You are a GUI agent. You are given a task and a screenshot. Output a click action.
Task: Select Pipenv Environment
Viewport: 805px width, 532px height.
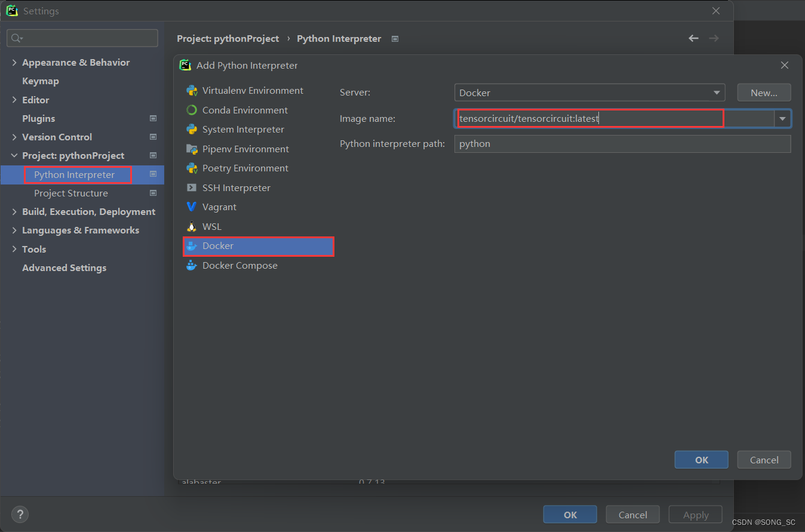click(x=245, y=149)
